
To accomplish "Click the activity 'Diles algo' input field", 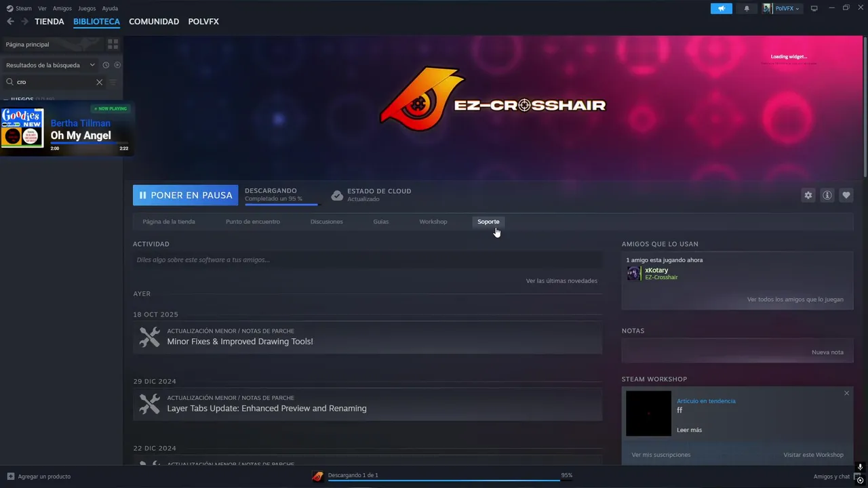I will (368, 260).
